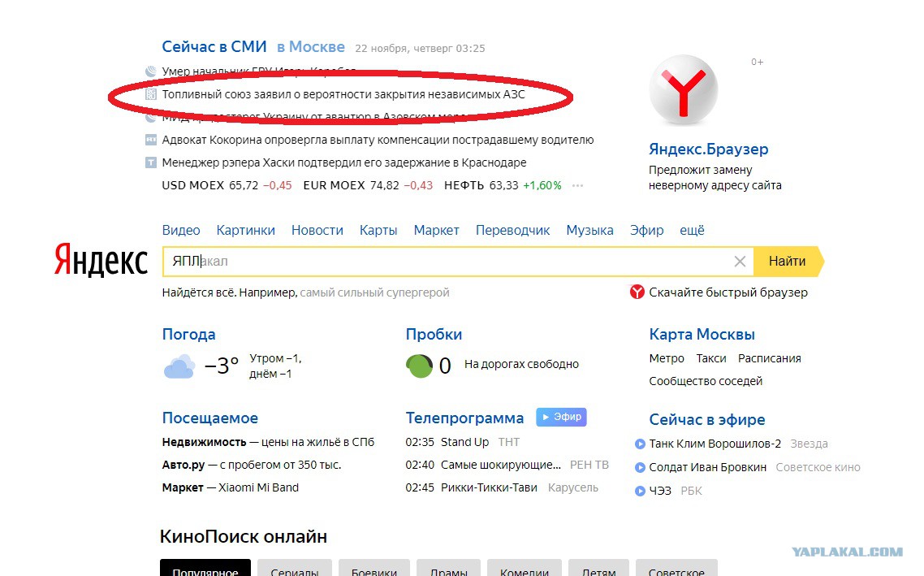This screenshot has width=924, height=576.
Task: Click USD MOEX exchange rate
Action: (x=227, y=185)
